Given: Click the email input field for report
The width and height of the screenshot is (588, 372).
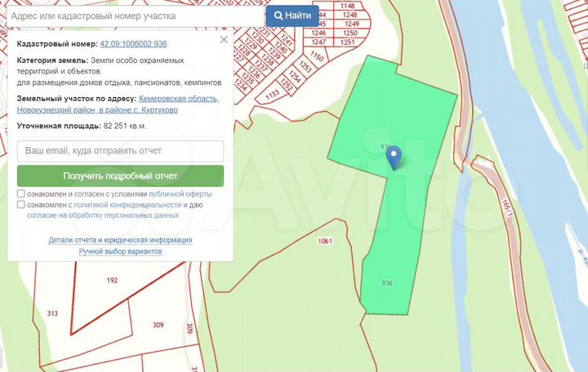Looking at the screenshot, I should pos(120,151).
